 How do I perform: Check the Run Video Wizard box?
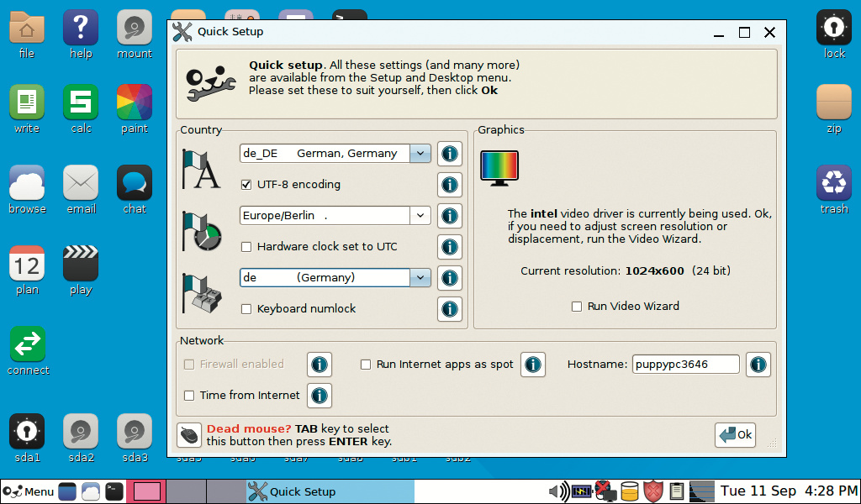577,307
